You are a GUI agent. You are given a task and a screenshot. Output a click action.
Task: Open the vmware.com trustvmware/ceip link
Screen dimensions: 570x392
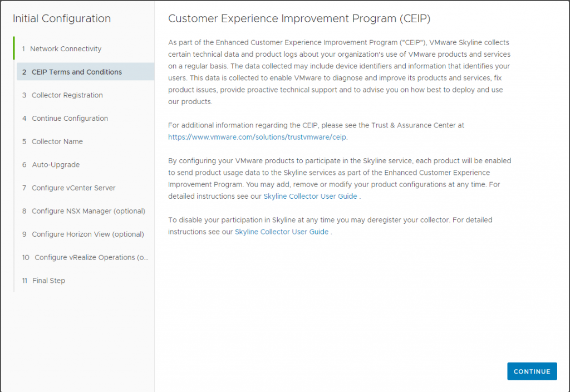(257, 137)
